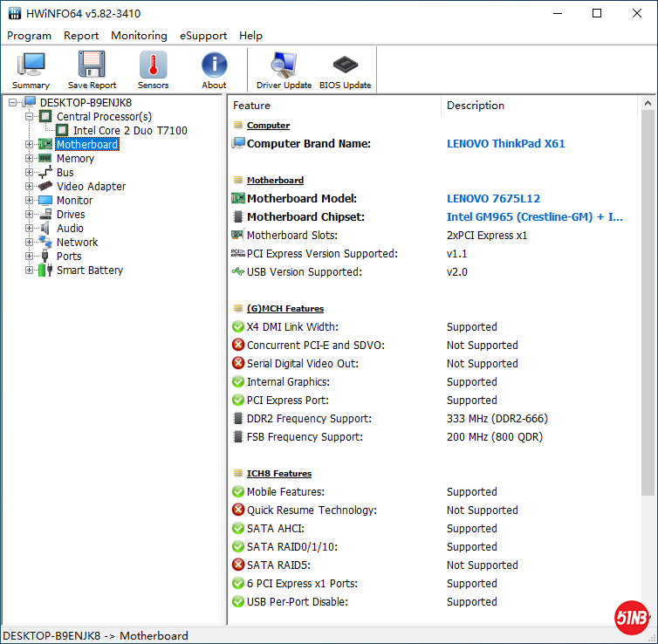Open the Program menu

click(29, 36)
